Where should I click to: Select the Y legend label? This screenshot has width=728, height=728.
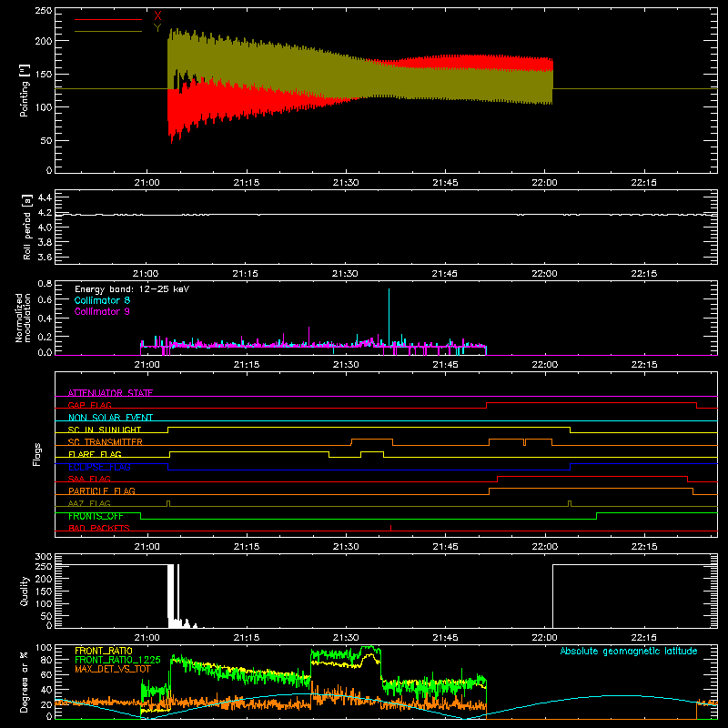coord(157,28)
